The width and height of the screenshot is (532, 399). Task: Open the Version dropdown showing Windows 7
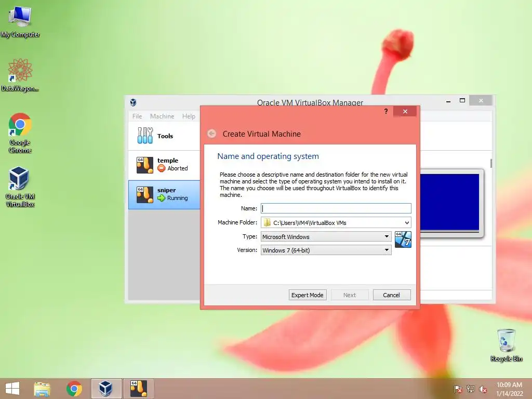[326, 250]
